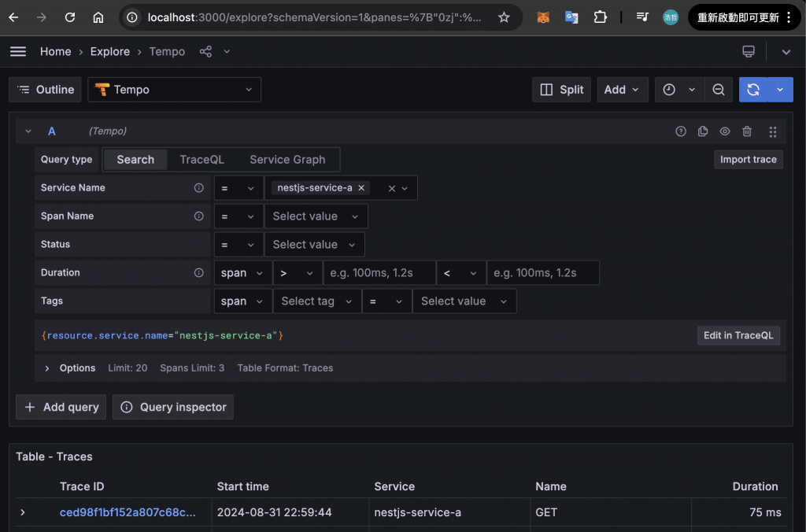Split the Explore pane
Screen dimensions: 806x532
[561, 90]
